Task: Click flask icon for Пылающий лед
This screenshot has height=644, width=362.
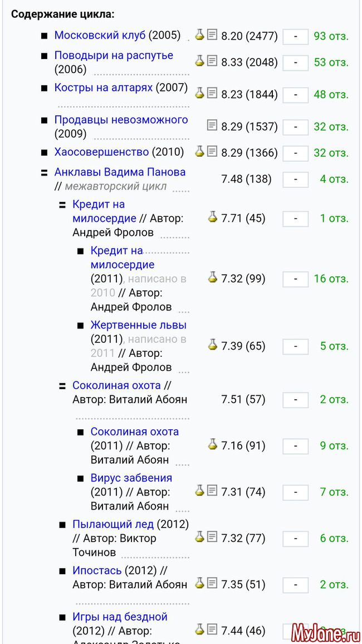Action: coord(199,537)
